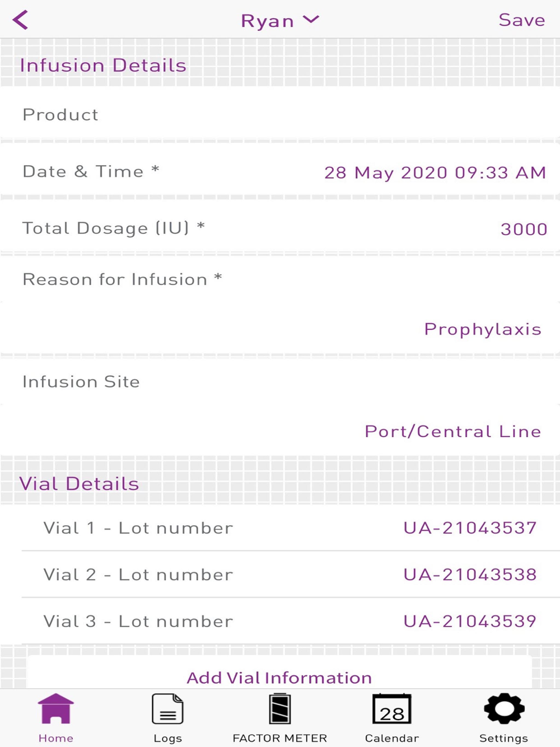Tap the back arrow icon

[x=21, y=20]
